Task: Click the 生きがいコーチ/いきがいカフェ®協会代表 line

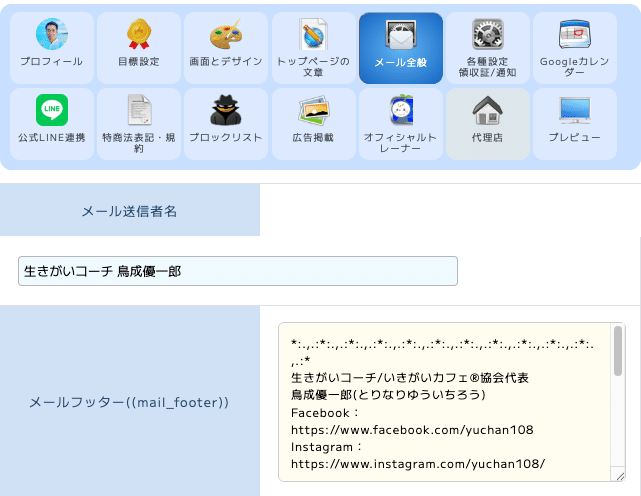Action: click(x=410, y=377)
